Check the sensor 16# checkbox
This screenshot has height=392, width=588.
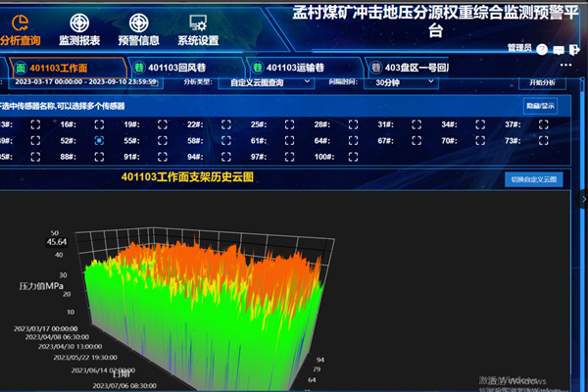click(x=98, y=124)
